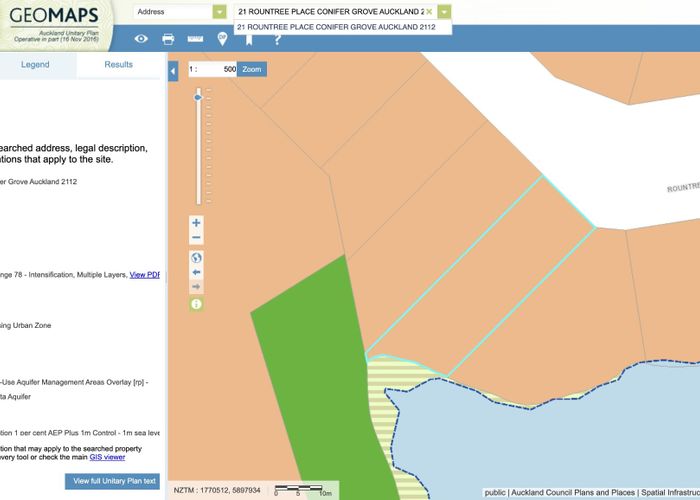Zoom in with the plus button
The height and width of the screenshot is (500, 700).
pos(196,223)
